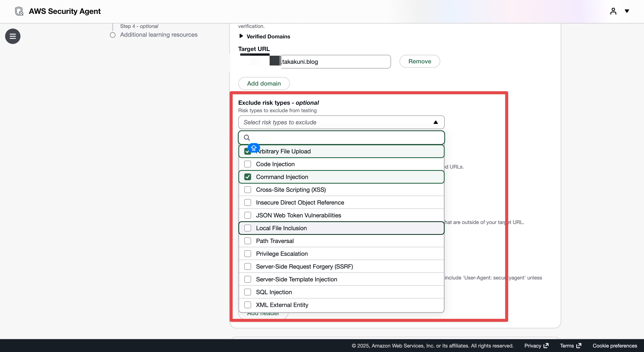Click the AWS Security Agent shield logo

coord(19,11)
